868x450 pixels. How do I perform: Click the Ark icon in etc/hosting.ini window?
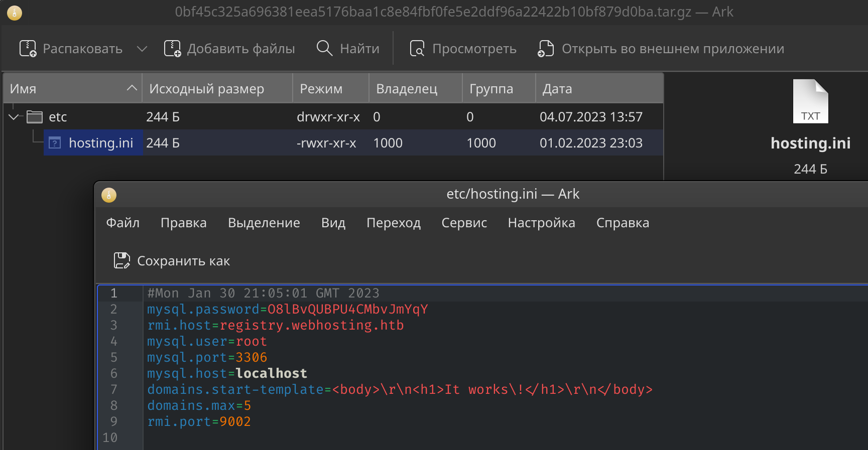pyautogui.click(x=109, y=195)
